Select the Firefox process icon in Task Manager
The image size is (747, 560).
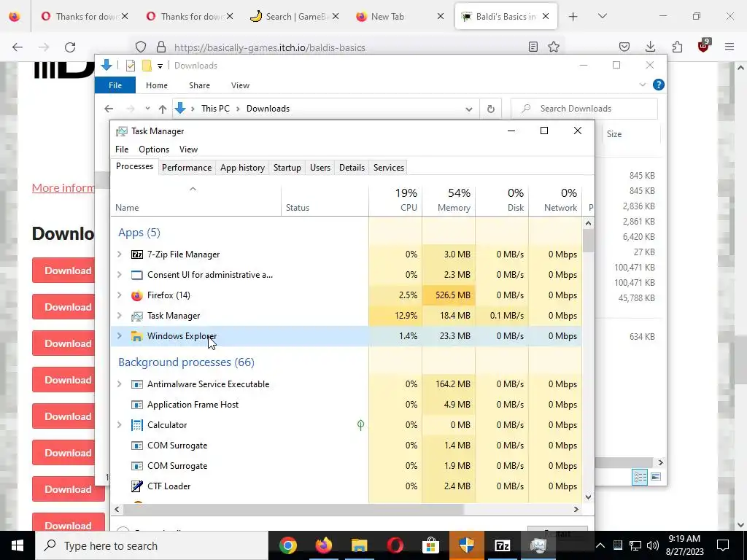tap(136, 295)
